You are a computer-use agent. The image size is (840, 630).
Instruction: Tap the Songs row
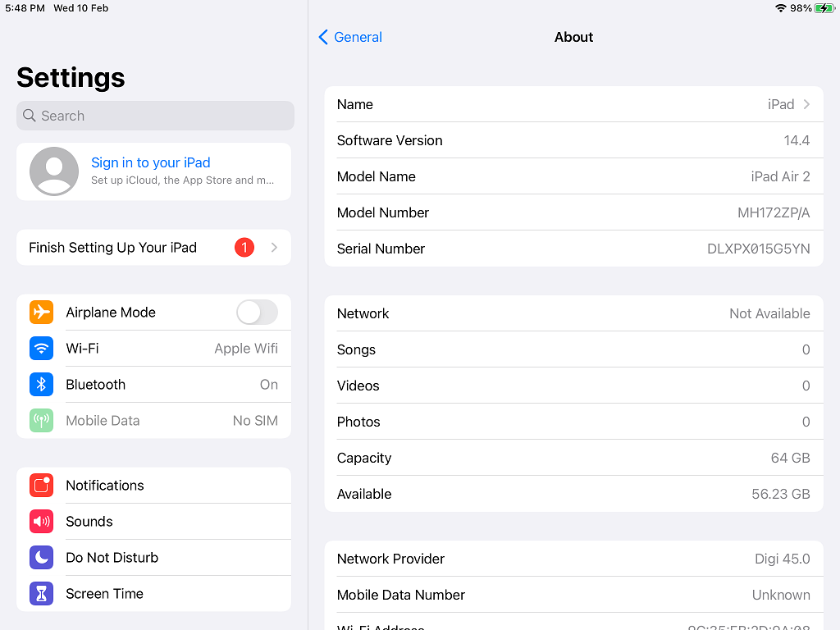[x=573, y=349]
